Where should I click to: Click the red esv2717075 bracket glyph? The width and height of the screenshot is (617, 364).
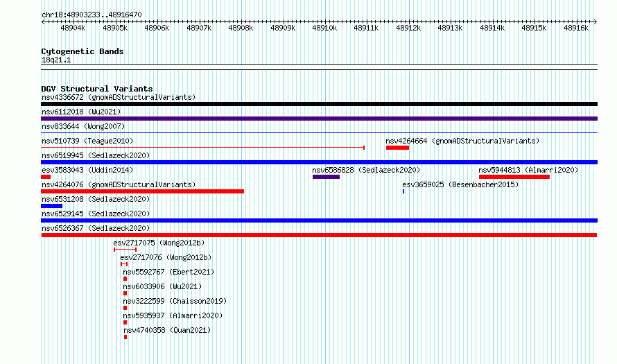click(x=125, y=250)
